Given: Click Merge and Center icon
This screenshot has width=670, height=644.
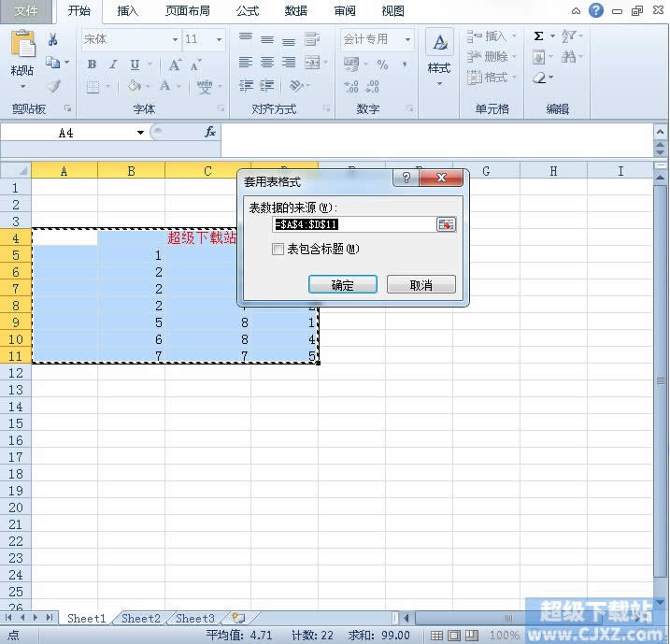Looking at the screenshot, I should pos(312,63).
